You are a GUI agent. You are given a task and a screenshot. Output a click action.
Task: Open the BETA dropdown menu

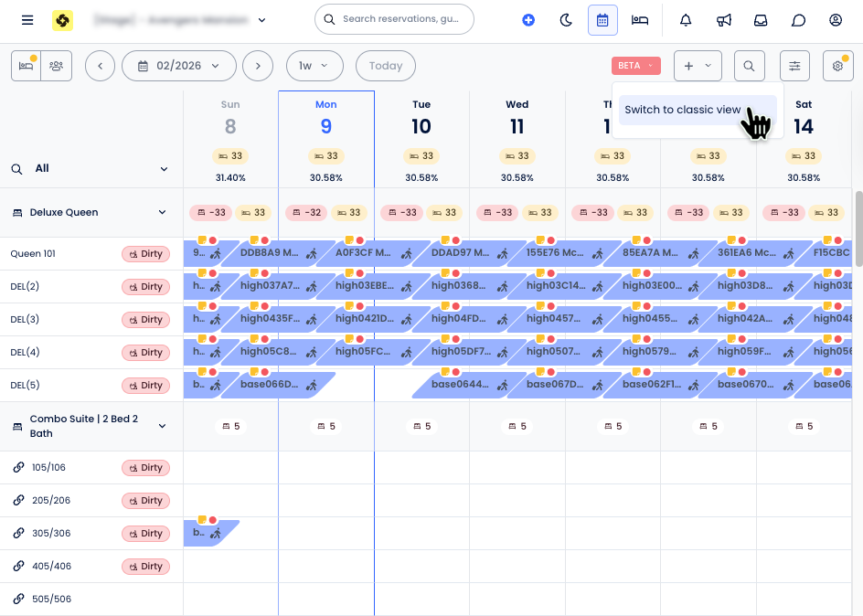point(635,66)
